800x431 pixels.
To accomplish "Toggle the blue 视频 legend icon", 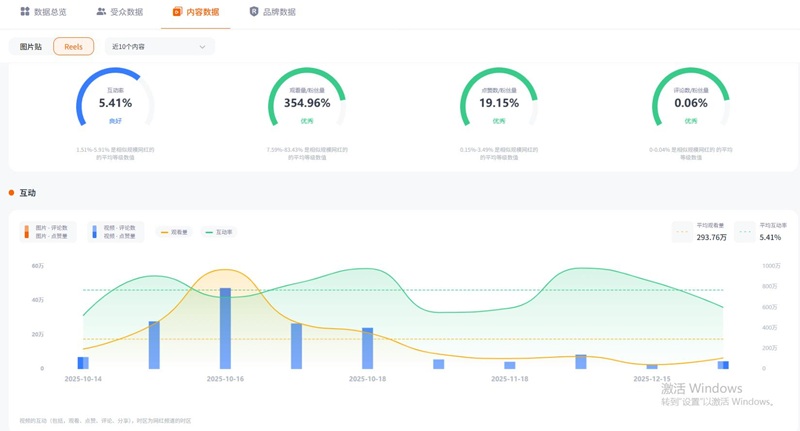I will click(94, 232).
